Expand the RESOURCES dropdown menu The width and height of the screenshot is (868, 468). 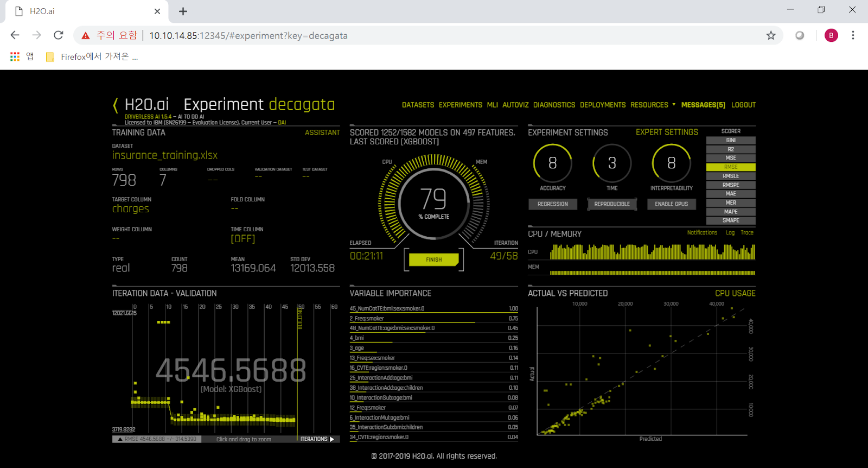tap(653, 105)
